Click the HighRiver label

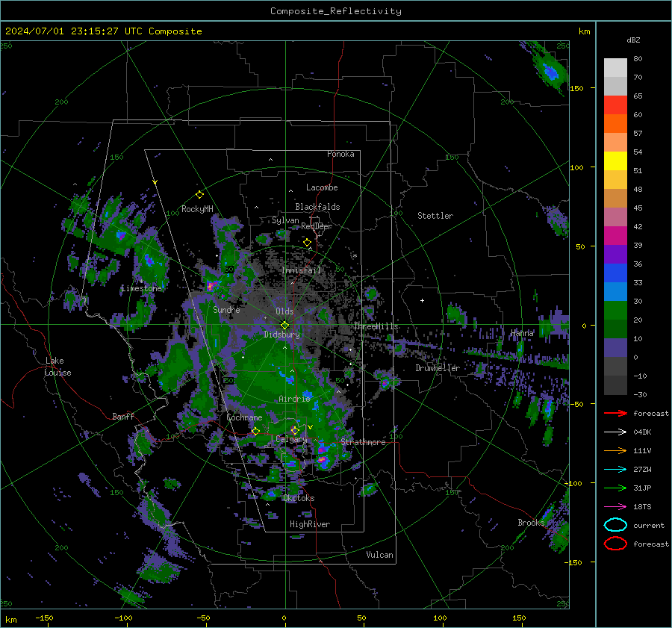[x=310, y=524]
